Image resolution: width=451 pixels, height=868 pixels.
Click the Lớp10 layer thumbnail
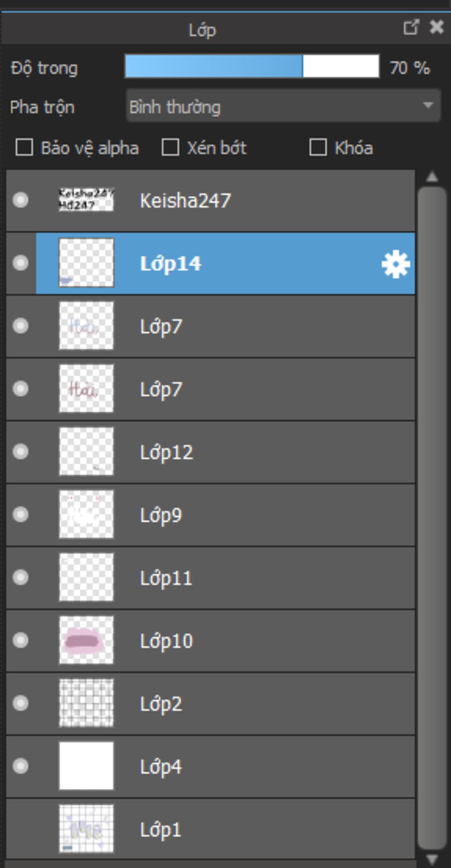[86, 640]
